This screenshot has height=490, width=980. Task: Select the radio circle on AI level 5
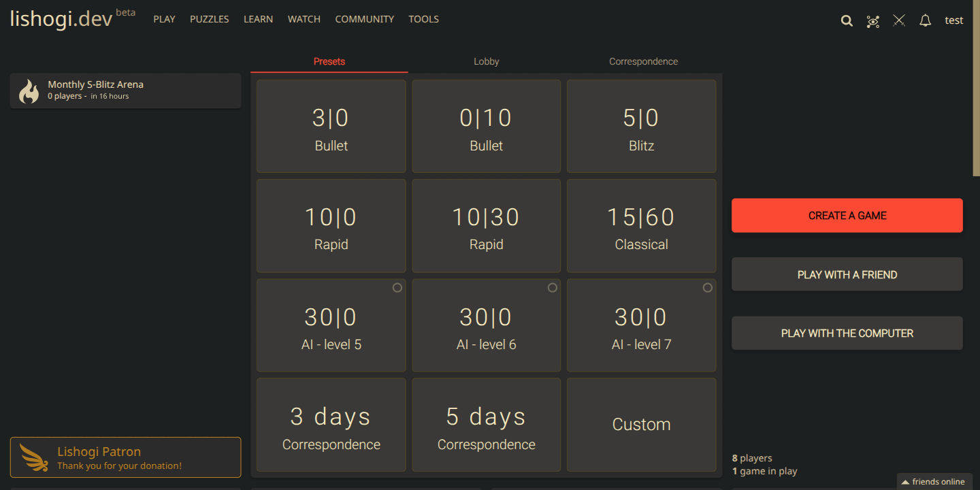coord(397,288)
